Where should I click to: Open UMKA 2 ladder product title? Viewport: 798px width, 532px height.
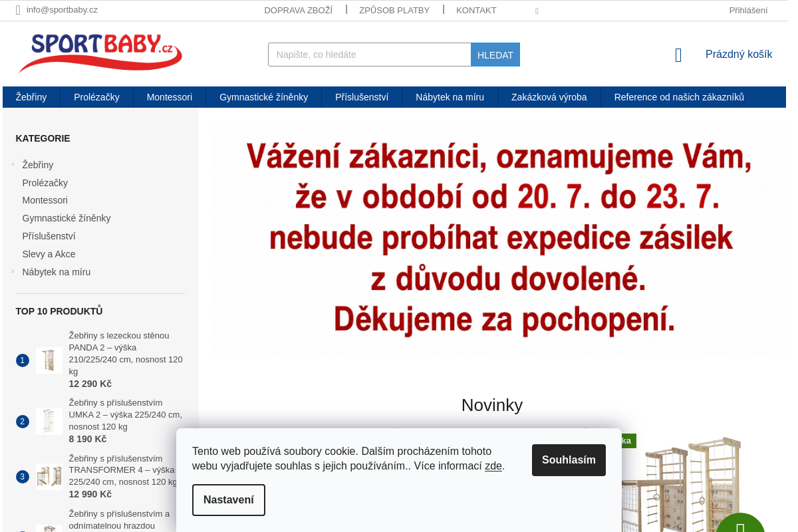click(x=126, y=414)
